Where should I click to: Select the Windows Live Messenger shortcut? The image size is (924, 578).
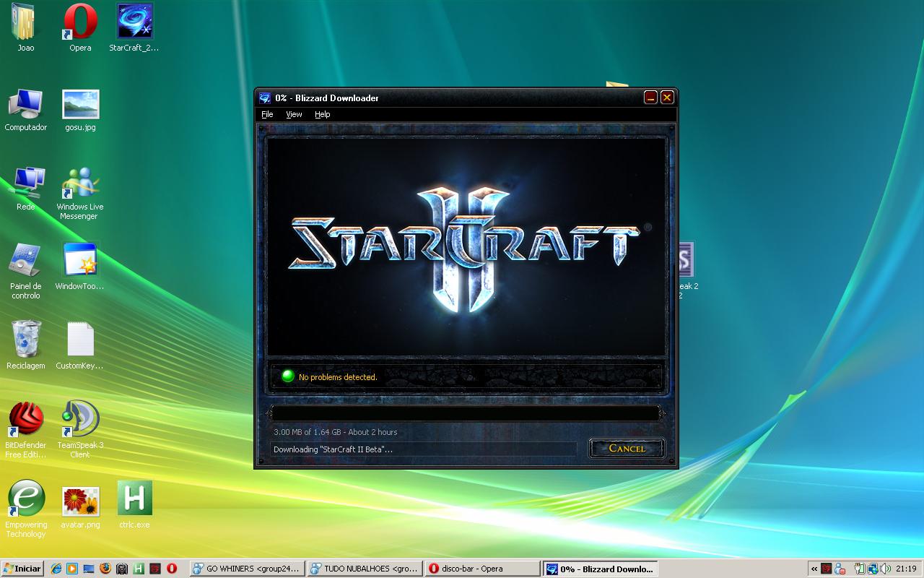[x=80, y=193]
